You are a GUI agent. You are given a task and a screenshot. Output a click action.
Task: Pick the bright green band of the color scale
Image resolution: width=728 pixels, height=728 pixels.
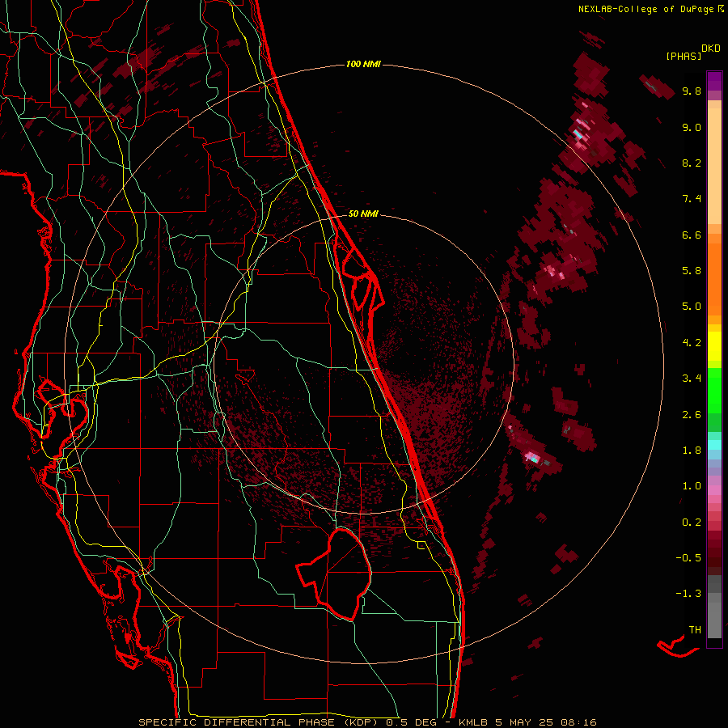click(714, 390)
